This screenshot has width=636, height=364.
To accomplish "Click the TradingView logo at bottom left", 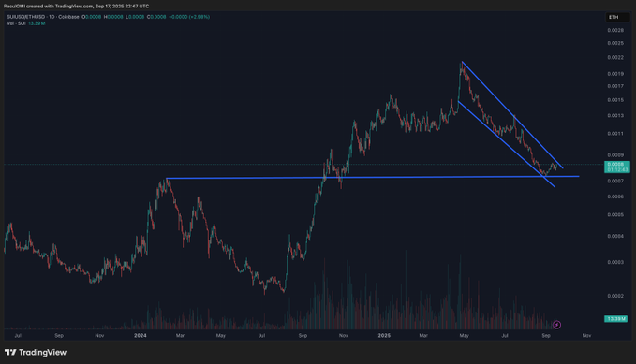I will tap(36, 352).
